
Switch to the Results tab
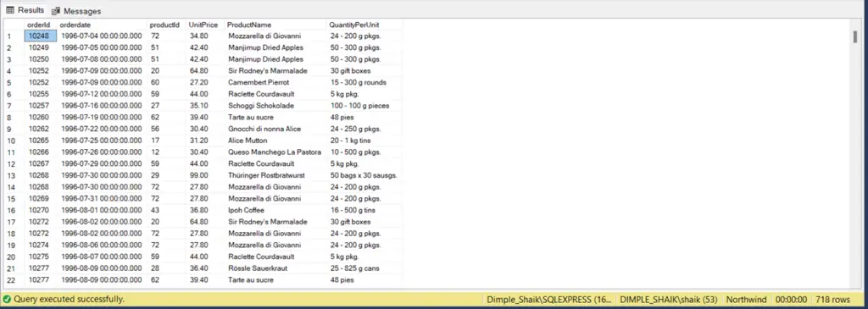[25, 10]
